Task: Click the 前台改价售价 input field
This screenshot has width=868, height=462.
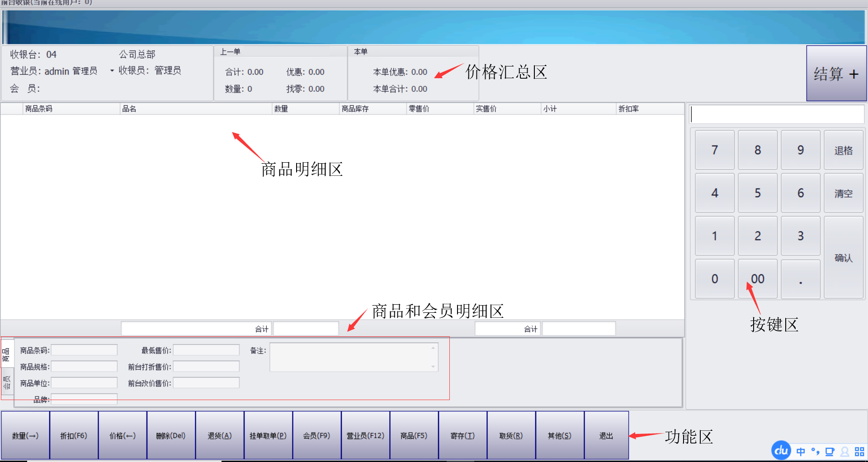Action: click(207, 383)
